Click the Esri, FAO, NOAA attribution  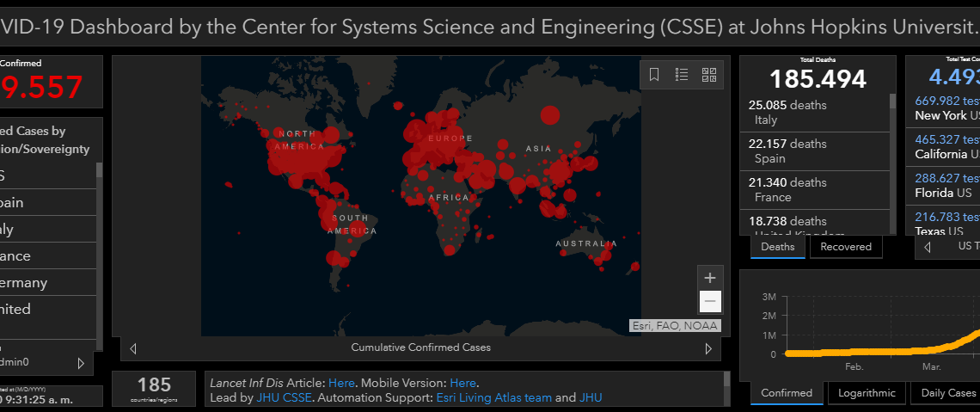pyautogui.click(x=675, y=326)
